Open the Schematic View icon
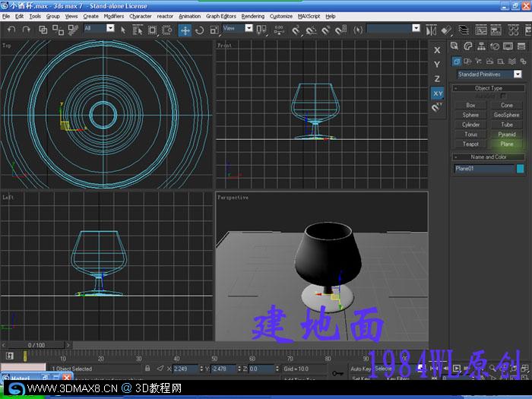This screenshot has width=532, height=399. click(x=496, y=30)
